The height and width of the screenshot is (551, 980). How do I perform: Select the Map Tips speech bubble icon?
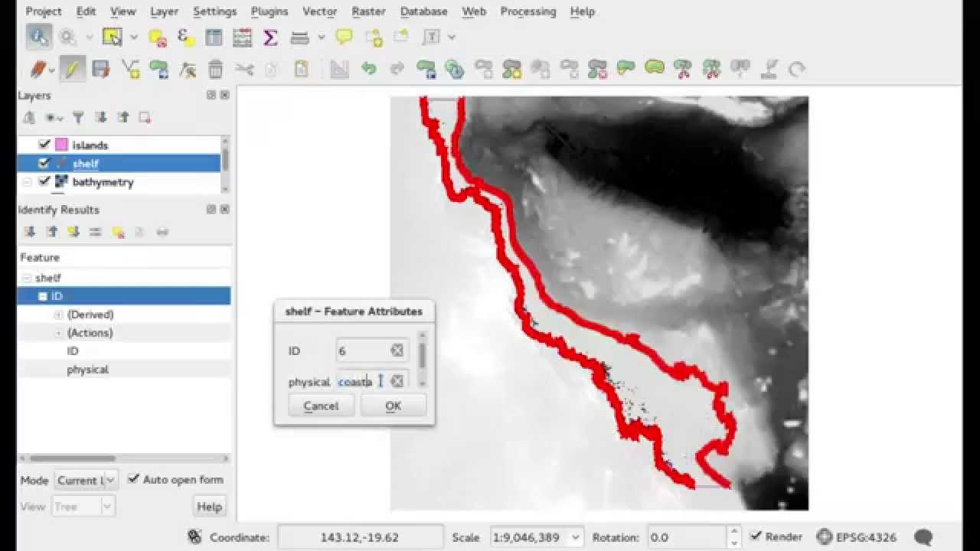tap(345, 37)
